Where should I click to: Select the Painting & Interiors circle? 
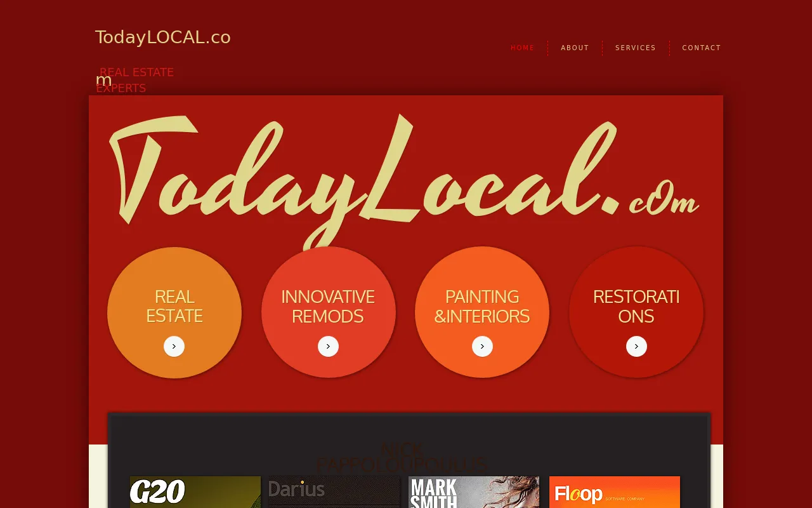click(482, 312)
